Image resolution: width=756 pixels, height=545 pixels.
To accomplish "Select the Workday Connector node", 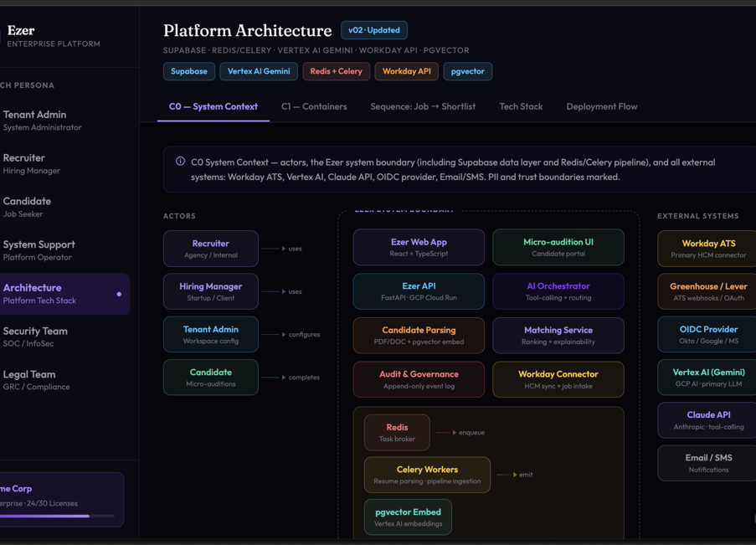I will pyautogui.click(x=558, y=379).
